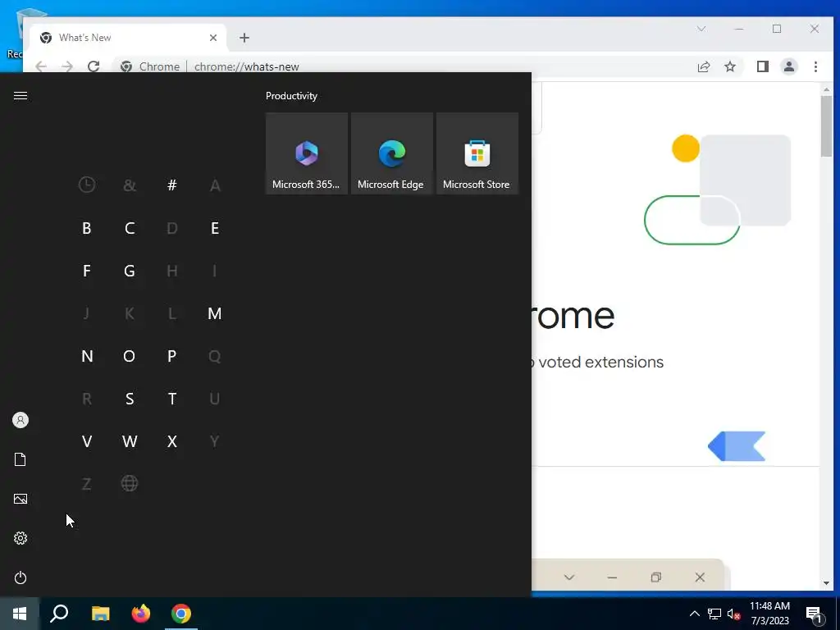Open the user account icon in Start

21,420
